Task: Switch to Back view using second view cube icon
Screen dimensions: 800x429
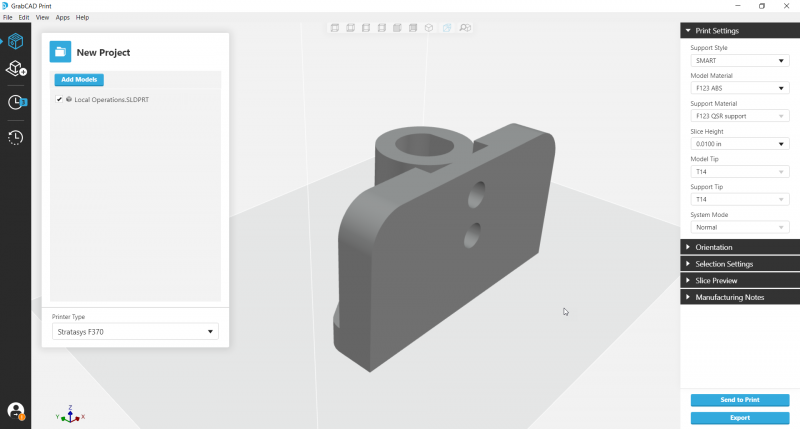Action: 351,28
